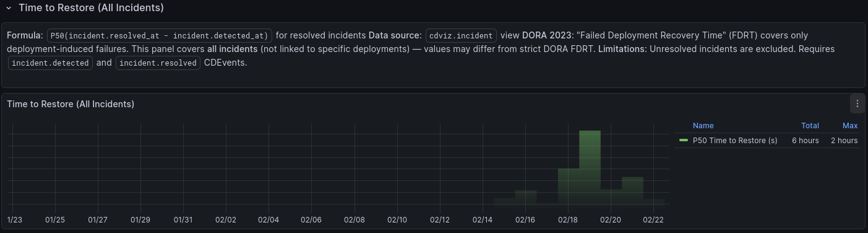868x233 pixels.
Task: Click the 02/22 x-axis label
Action: tap(653, 220)
